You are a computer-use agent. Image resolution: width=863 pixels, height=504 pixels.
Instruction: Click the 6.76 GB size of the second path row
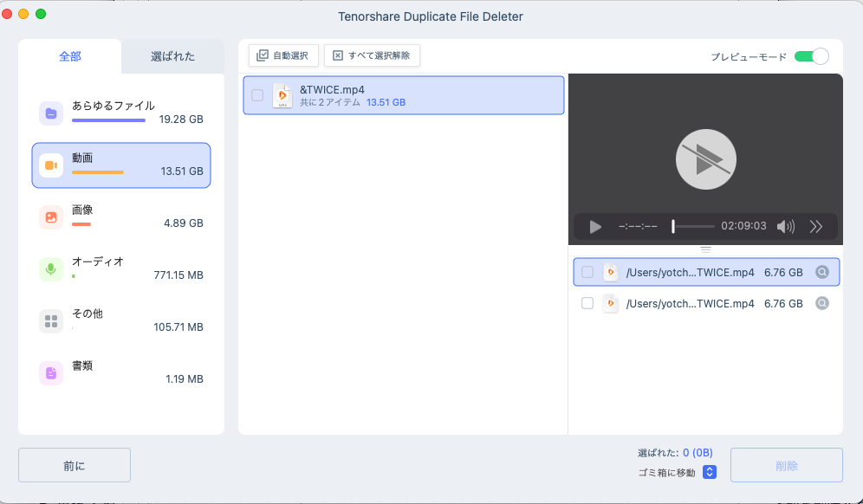(x=783, y=303)
